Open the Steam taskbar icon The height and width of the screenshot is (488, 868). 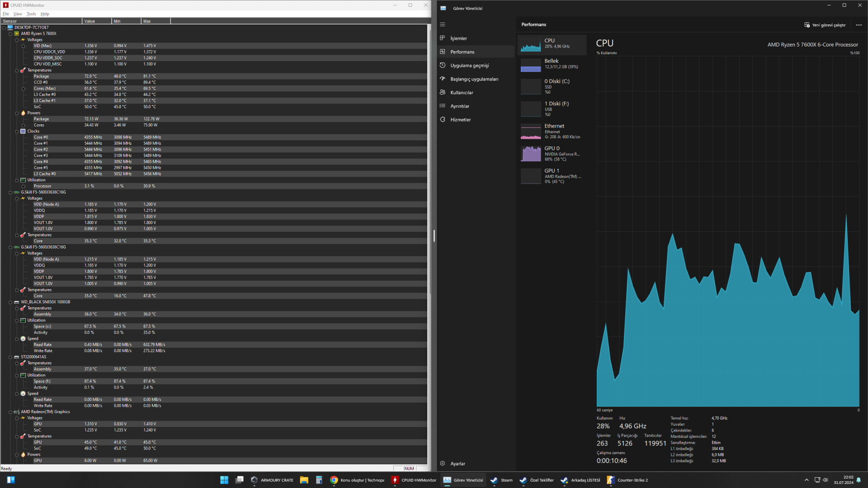501,480
